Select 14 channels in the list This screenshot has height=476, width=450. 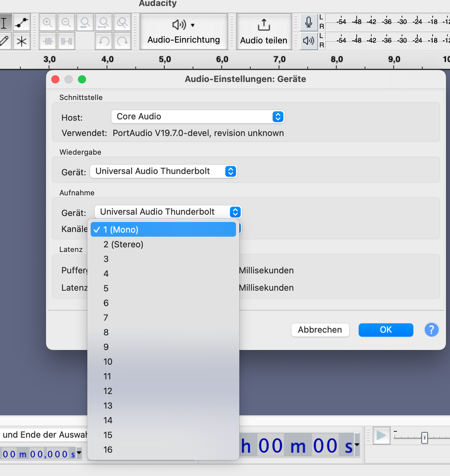pos(163,420)
